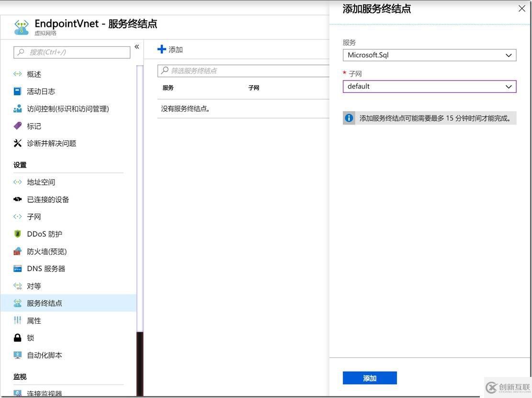Image resolution: width=532 pixels, height=398 pixels.
Task: Select the 属性 sidebar entry
Action: [x=33, y=320]
